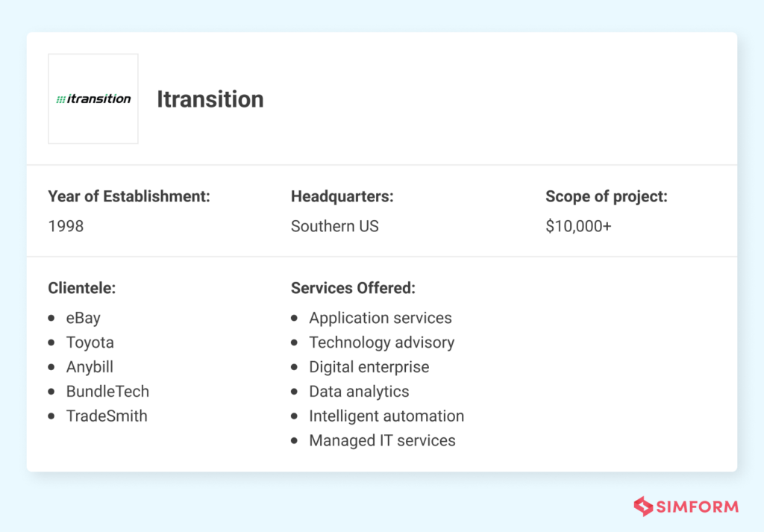The width and height of the screenshot is (764, 532).
Task: Select Technology advisory service
Action: 381,342
